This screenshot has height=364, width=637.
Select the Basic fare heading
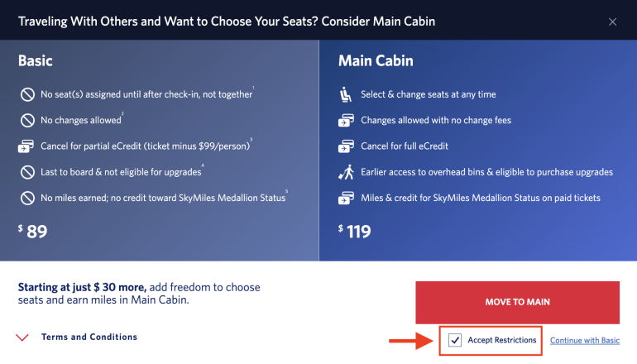click(x=36, y=61)
